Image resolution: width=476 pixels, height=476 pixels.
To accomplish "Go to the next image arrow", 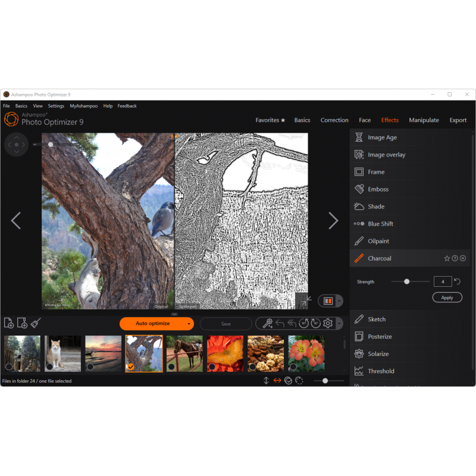I will [x=333, y=221].
